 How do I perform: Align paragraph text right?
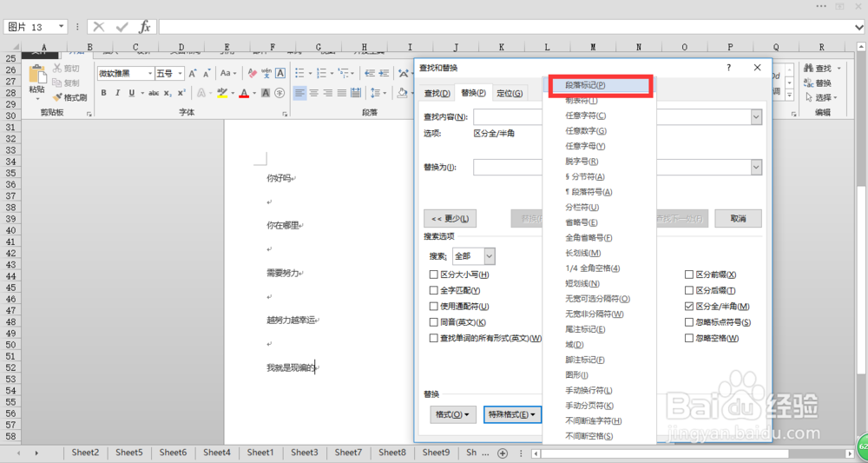coord(328,93)
